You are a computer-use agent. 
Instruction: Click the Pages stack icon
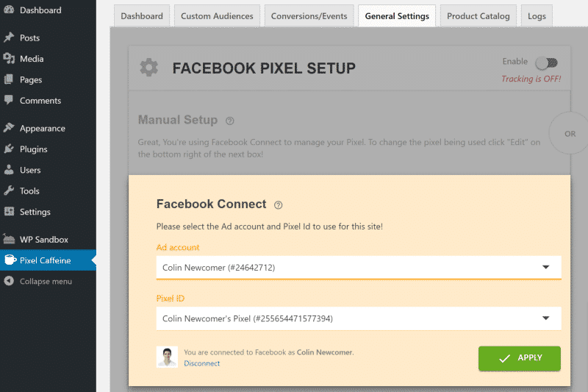coord(9,79)
